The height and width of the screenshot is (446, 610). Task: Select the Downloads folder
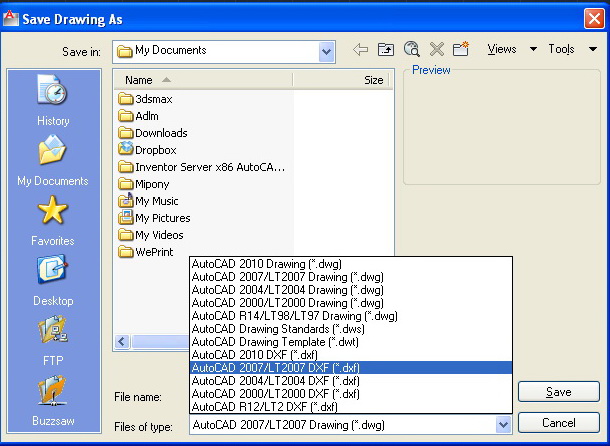152,133
